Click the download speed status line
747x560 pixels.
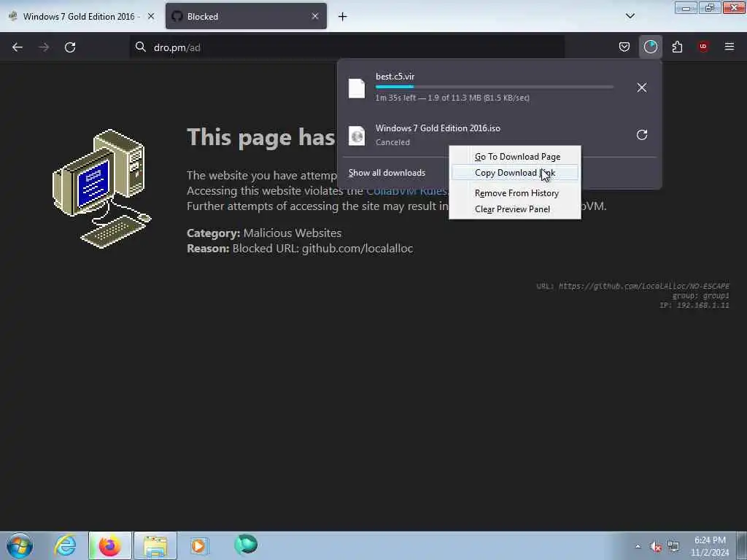pyautogui.click(x=452, y=98)
